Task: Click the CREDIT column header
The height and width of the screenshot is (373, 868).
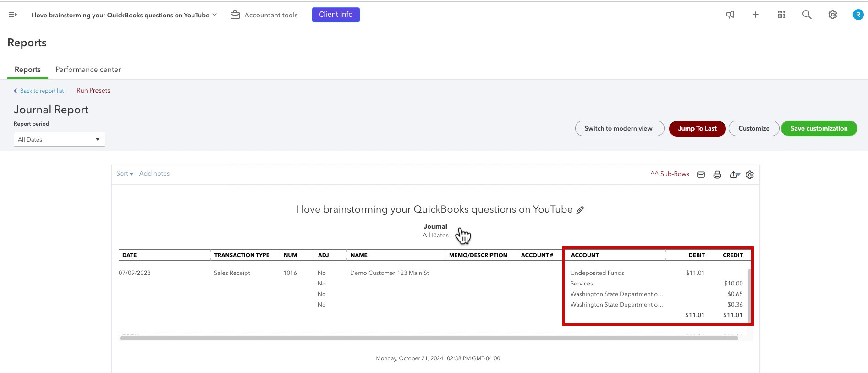Action: pos(733,255)
